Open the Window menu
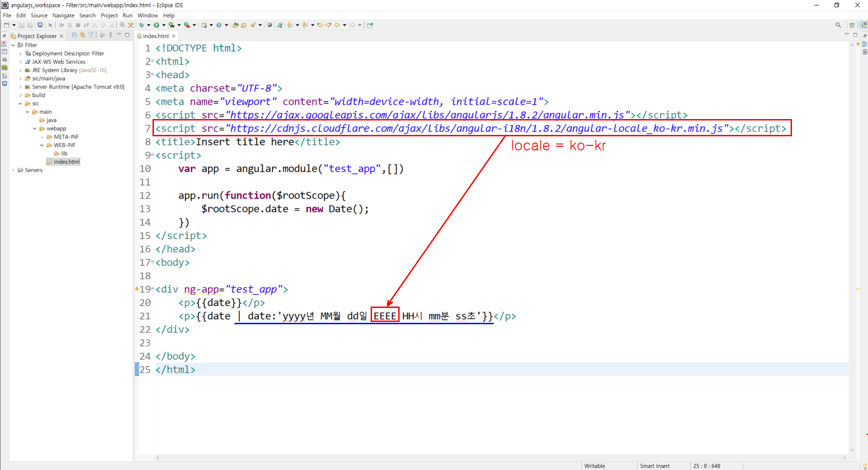 [148, 15]
